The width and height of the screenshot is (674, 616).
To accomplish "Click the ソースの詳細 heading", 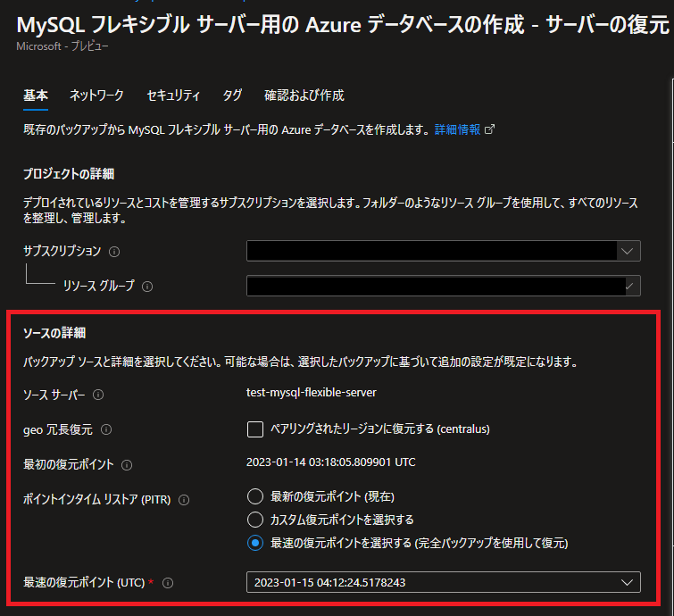I will coord(54,333).
